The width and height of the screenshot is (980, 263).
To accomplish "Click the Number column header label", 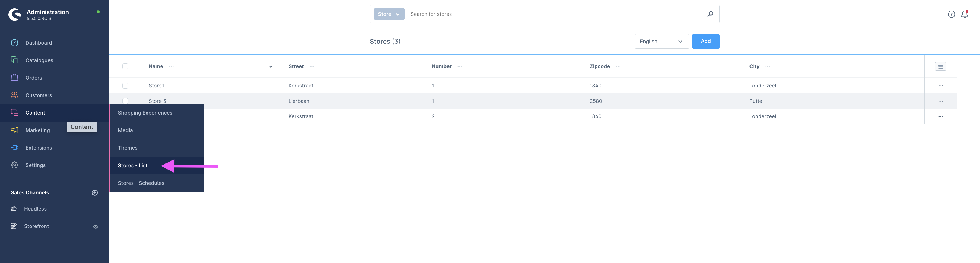I will (441, 67).
